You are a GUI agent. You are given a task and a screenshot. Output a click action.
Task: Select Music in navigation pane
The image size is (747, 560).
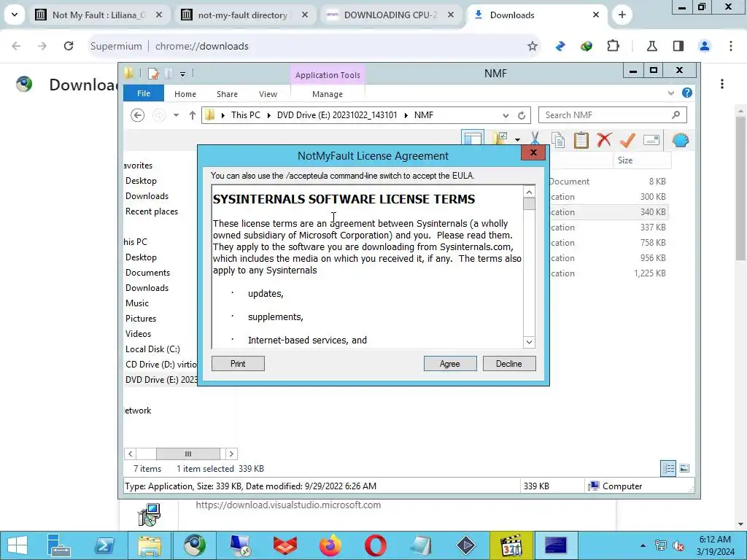(x=136, y=303)
